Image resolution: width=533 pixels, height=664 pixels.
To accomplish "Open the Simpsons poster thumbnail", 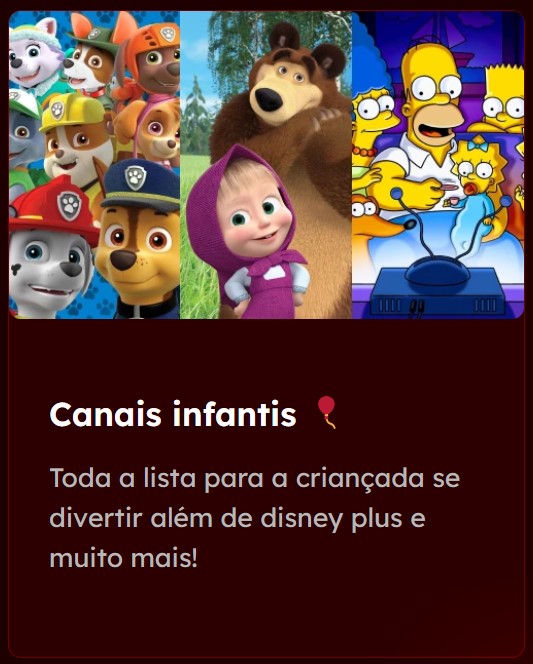I will [438, 165].
